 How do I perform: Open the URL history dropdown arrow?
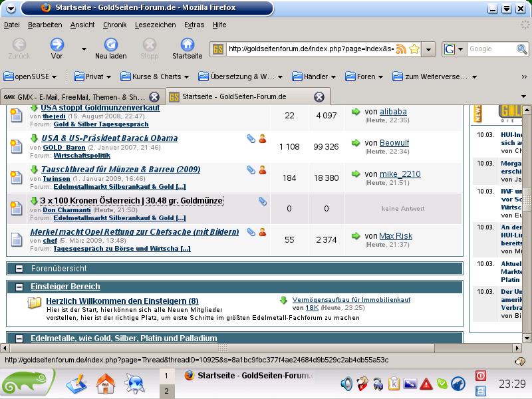(x=430, y=49)
